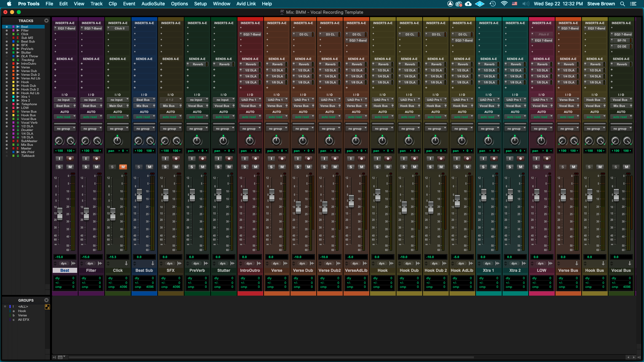Viewport: 644px width, 362px height.
Task: Click the SFX audio track icon in the tracks list
Action: point(18,45)
